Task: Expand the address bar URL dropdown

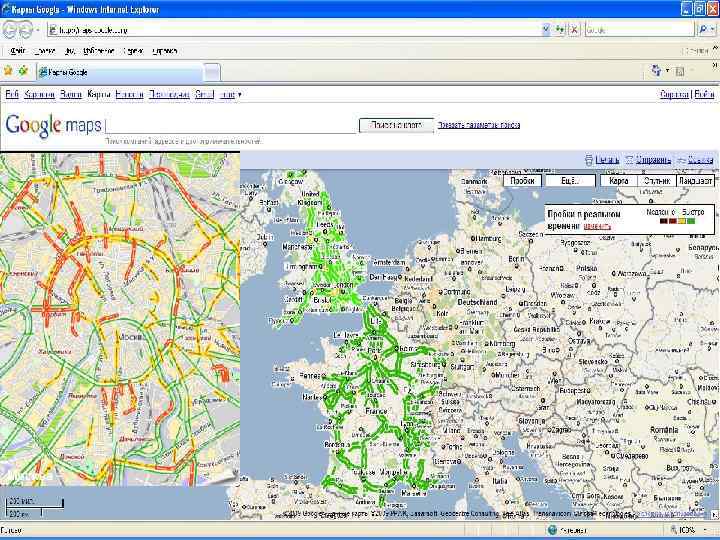Action: (546, 30)
